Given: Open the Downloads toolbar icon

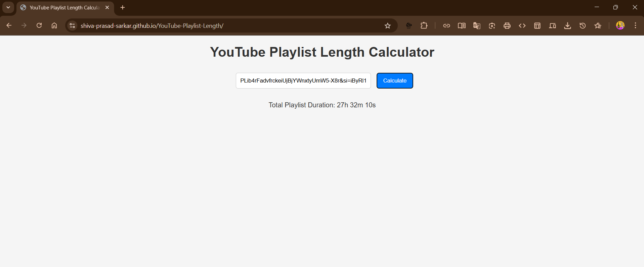Looking at the screenshot, I should (567, 25).
